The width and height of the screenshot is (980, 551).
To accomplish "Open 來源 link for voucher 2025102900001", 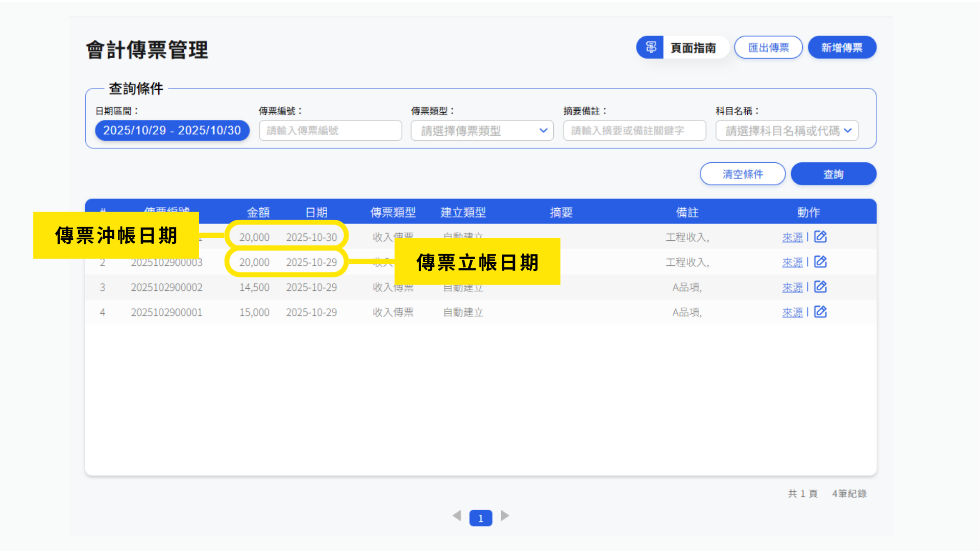I will [792, 312].
